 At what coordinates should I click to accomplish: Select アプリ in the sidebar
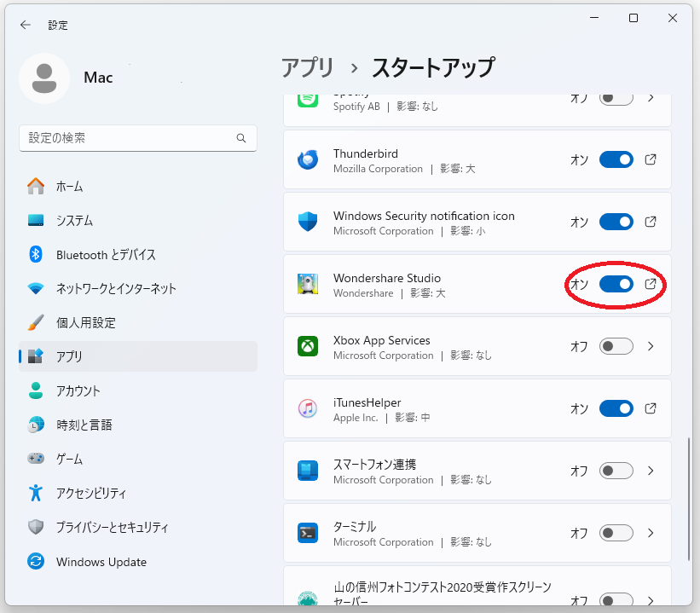[x=138, y=356]
